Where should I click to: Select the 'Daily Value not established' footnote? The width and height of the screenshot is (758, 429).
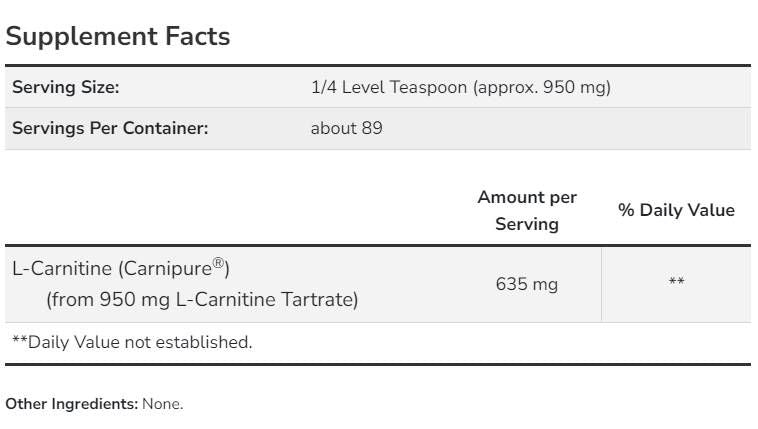(x=132, y=342)
